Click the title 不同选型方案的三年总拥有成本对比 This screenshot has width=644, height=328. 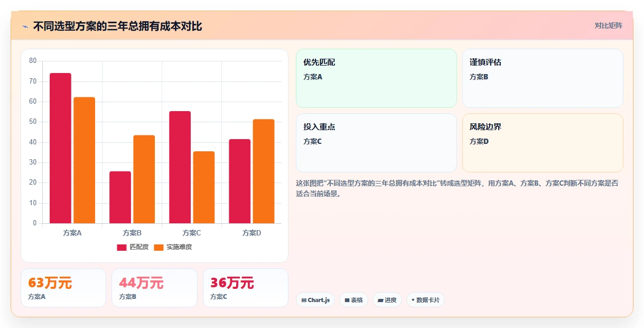117,26
